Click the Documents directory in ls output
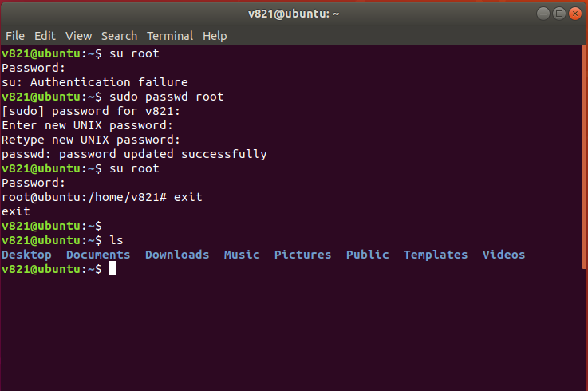This screenshot has height=391, width=588. point(98,255)
